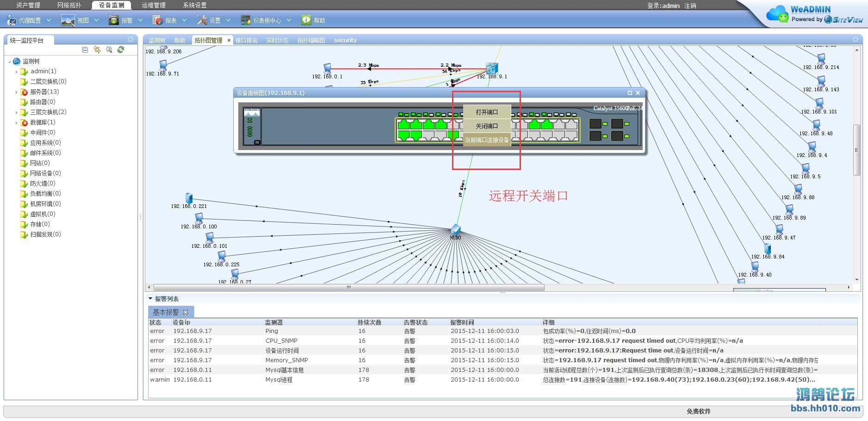Close the 设备面板图 dialog

[638, 93]
